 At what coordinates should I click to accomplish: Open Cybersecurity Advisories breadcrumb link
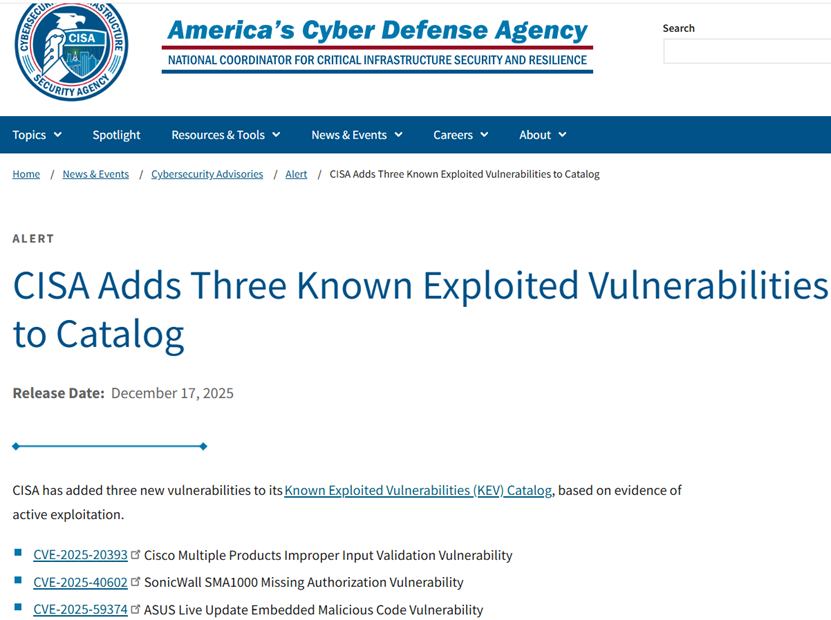207,174
